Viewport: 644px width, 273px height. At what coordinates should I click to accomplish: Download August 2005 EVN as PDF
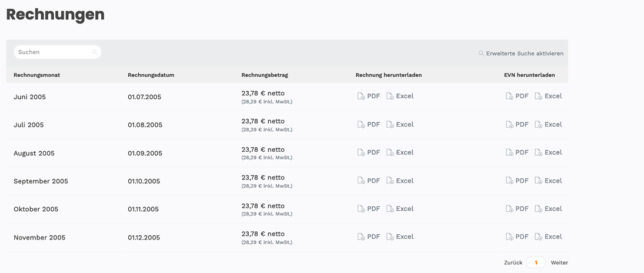click(517, 152)
